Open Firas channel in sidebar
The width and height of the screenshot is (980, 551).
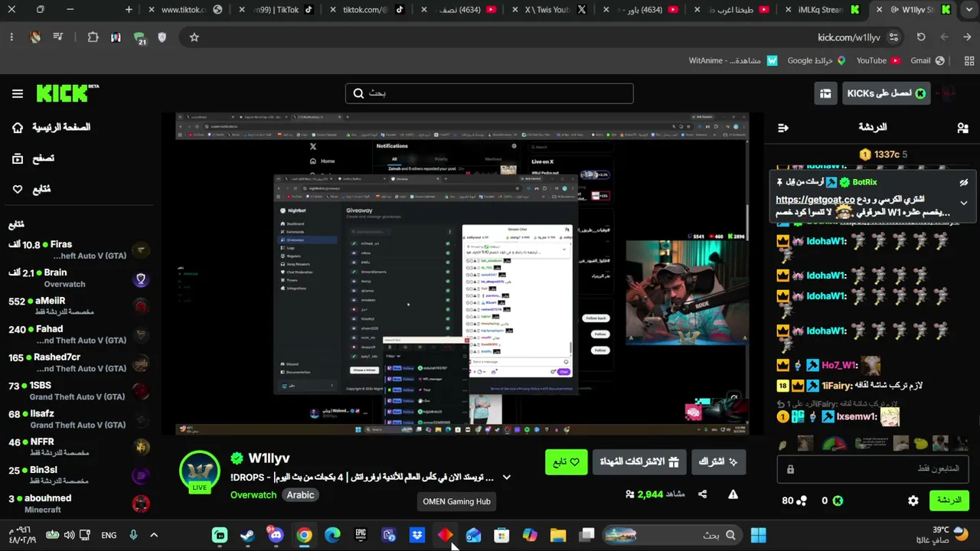(x=79, y=249)
